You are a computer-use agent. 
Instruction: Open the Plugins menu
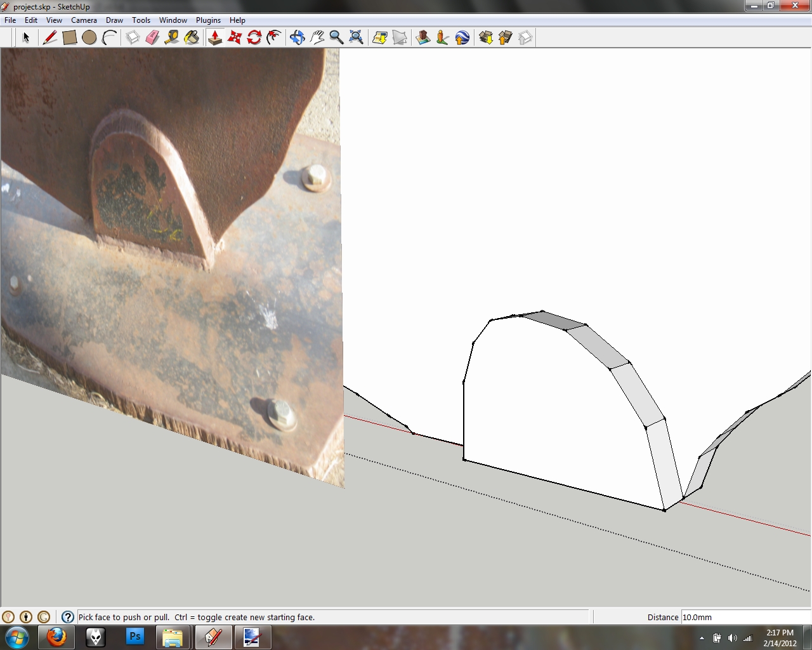tap(208, 20)
